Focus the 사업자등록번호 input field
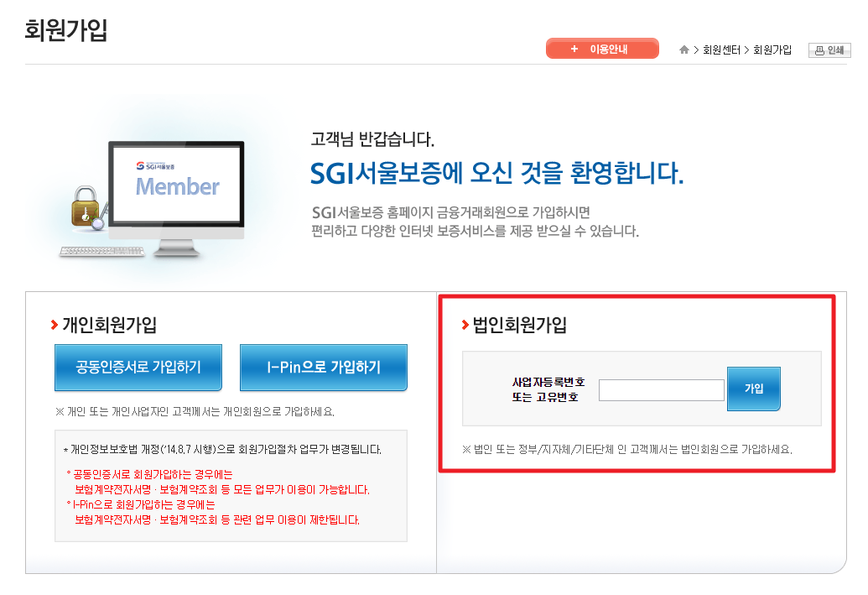Image resolution: width=868 pixels, height=595 pixels. coord(662,390)
